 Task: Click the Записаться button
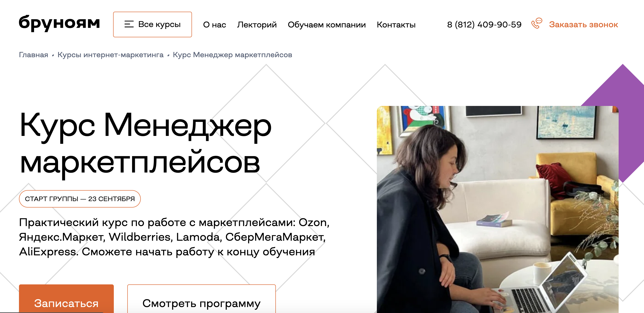pos(66,299)
